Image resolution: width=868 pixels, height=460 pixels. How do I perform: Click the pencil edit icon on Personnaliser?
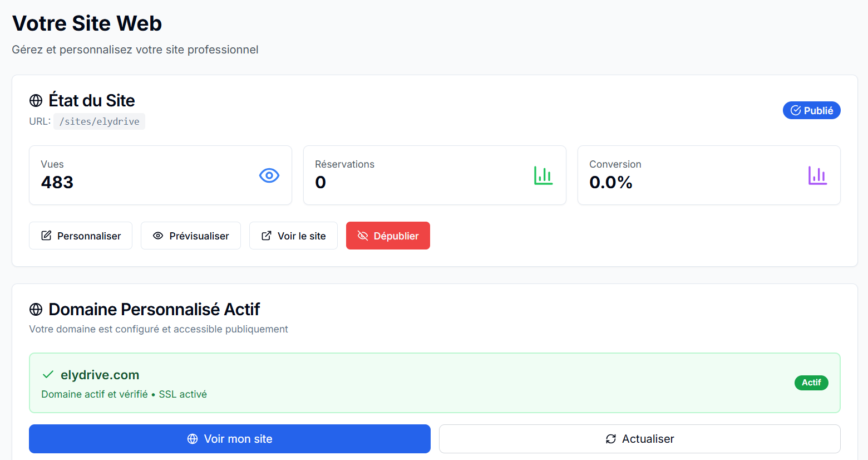(47, 236)
